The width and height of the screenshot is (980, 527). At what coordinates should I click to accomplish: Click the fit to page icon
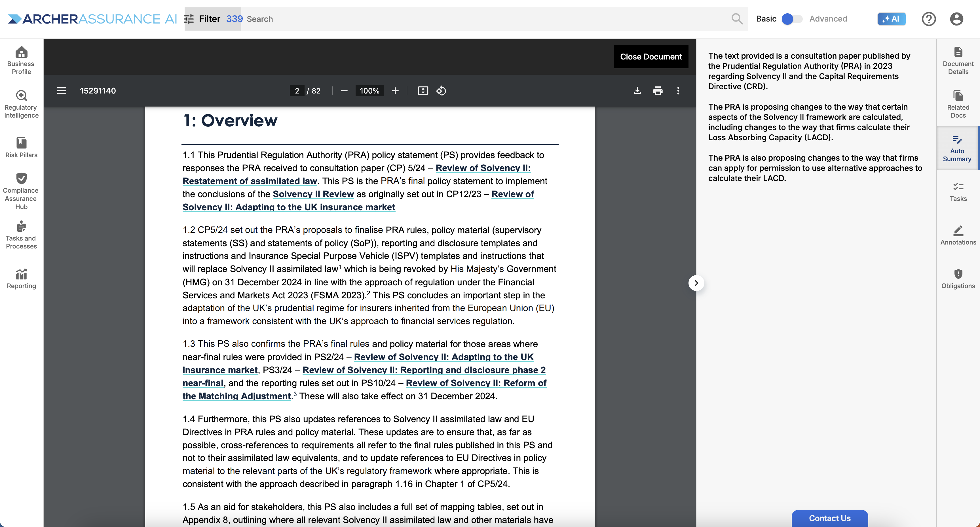click(x=423, y=90)
